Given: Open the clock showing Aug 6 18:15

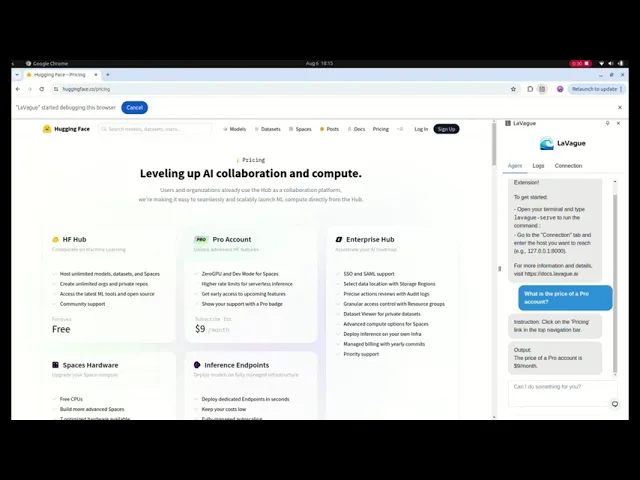Looking at the screenshot, I should pos(319,64).
